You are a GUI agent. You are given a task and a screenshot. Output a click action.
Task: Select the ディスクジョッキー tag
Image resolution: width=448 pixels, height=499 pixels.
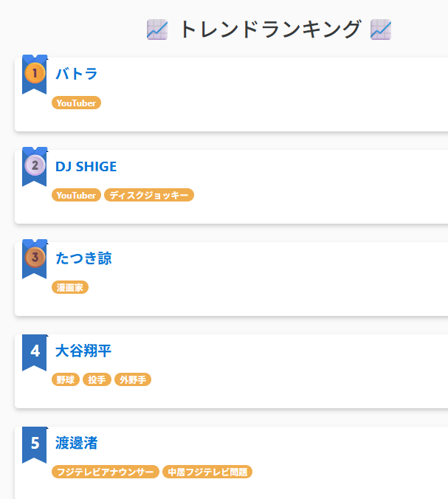point(149,195)
